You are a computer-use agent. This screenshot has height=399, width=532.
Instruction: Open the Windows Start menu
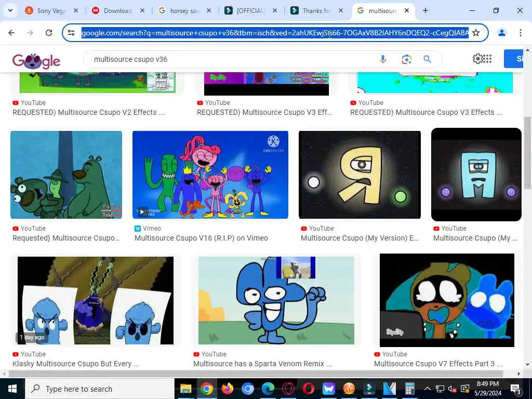tap(12, 389)
